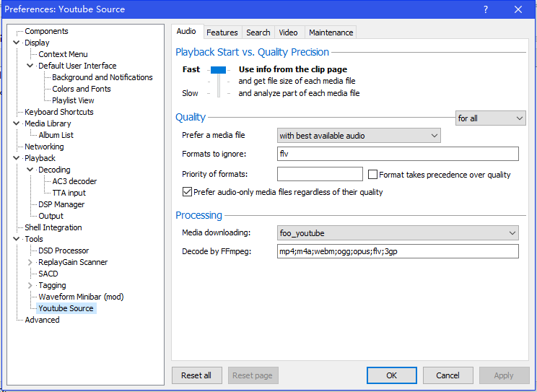Image resolution: width=537 pixels, height=392 pixels.
Task: Click the Reset all button
Action: 196,375
